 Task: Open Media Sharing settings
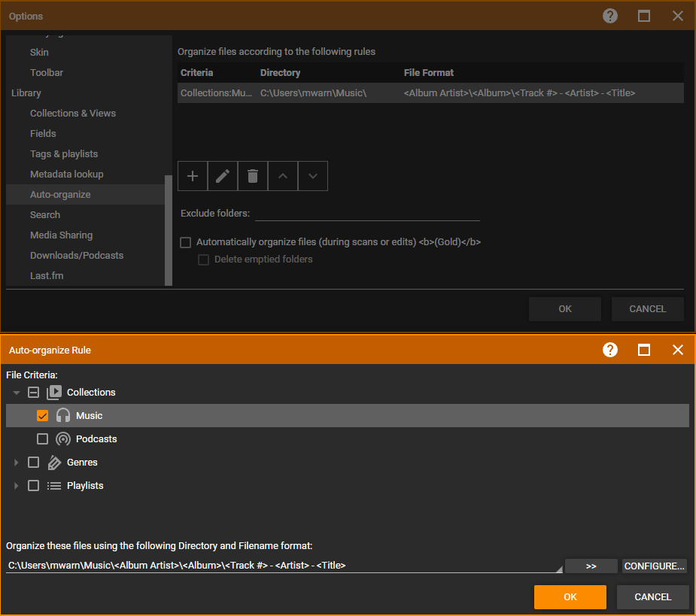61,235
